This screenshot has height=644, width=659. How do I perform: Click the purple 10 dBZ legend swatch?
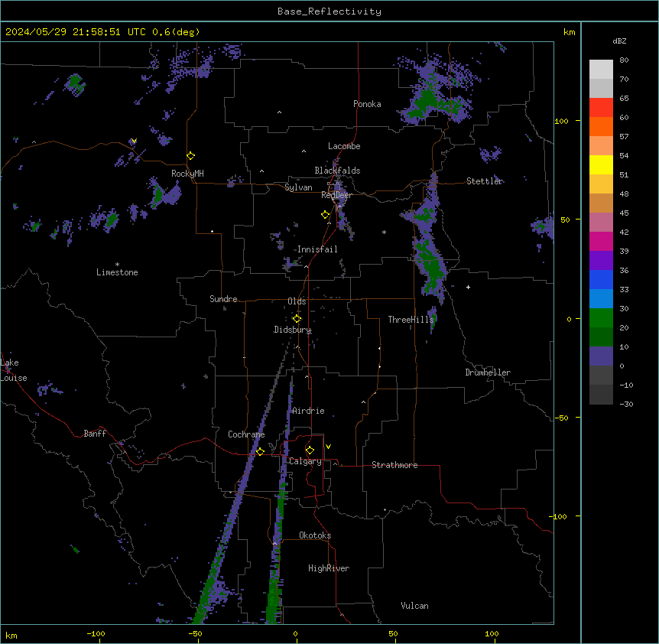click(x=601, y=356)
